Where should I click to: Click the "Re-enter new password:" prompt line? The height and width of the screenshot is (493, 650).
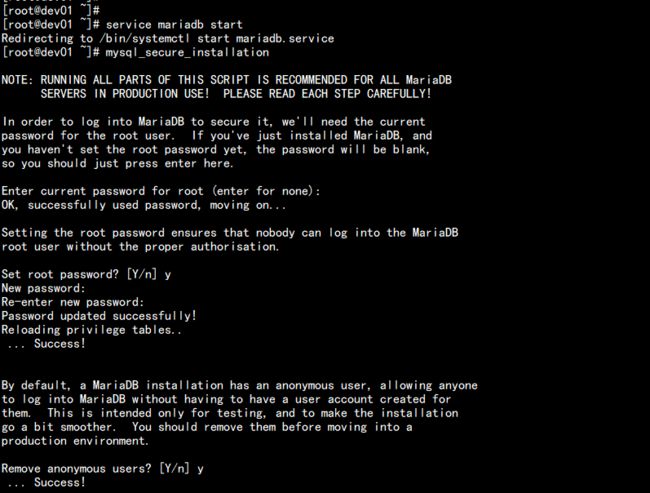pos(72,302)
